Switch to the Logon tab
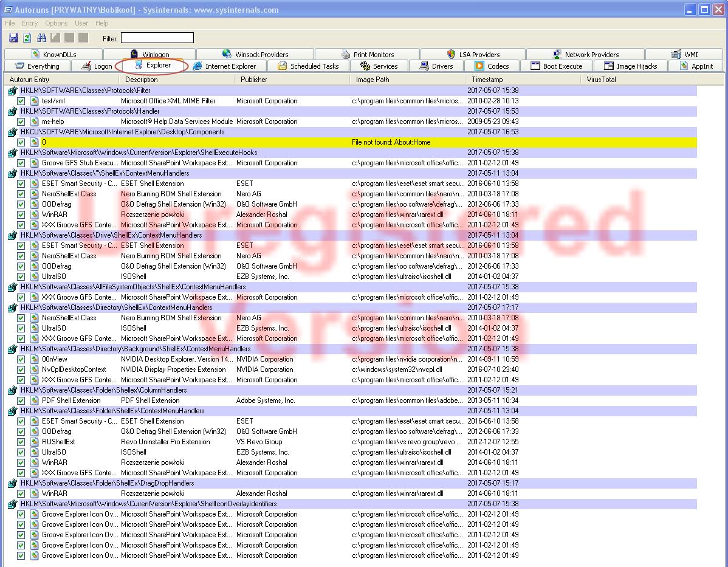This screenshot has height=567, width=728. [97, 66]
